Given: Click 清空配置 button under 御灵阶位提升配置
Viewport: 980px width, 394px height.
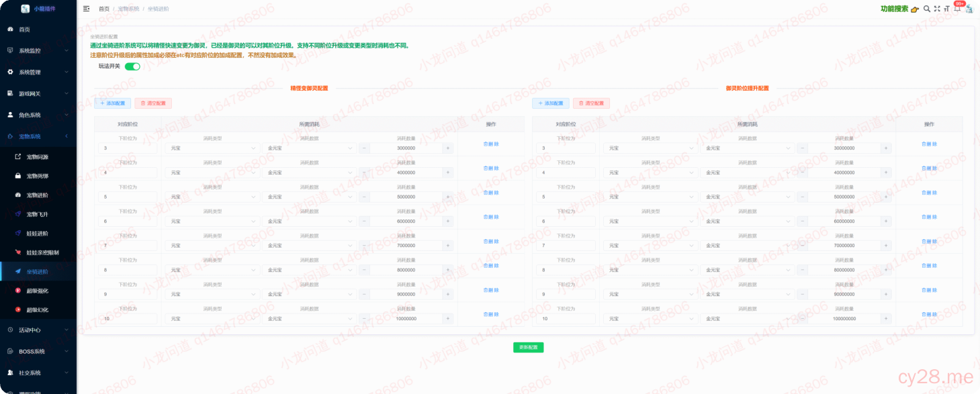Looking at the screenshot, I should tap(591, 103).
